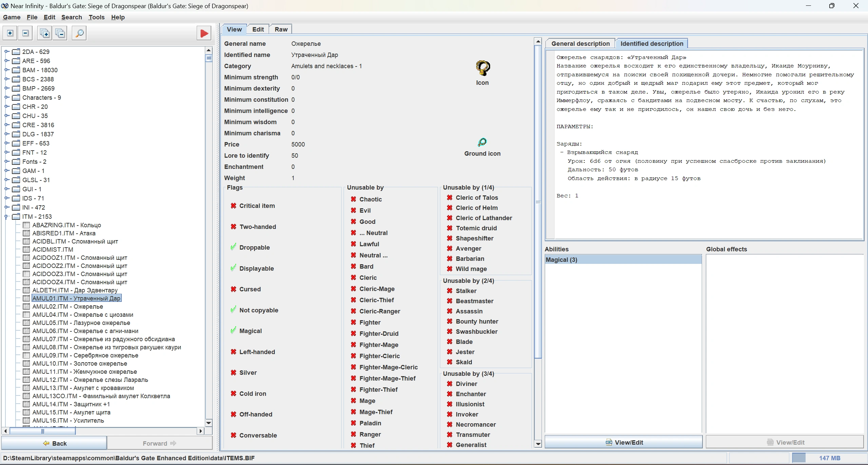
Task: Toggle the Cursed flag
Action: coord(233,289)
